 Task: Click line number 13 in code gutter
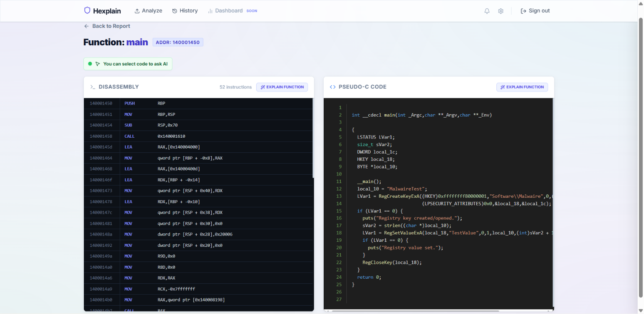339,196
